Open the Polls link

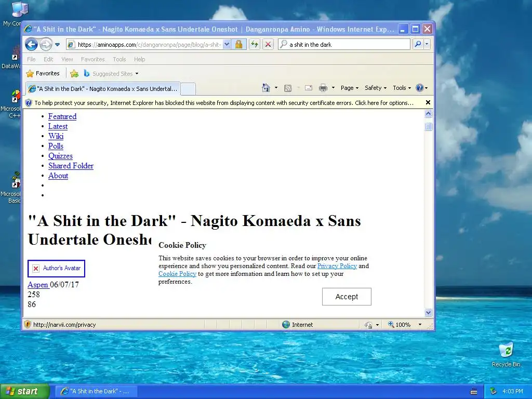(56, 146)
